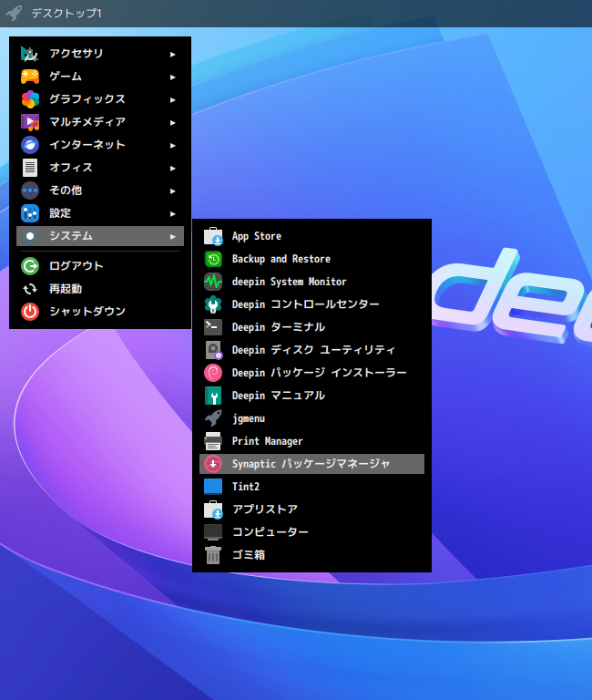The image size is (592, 700).
Task: Expand the グラフィックス submenu arrow
Action: pos(173,99)
